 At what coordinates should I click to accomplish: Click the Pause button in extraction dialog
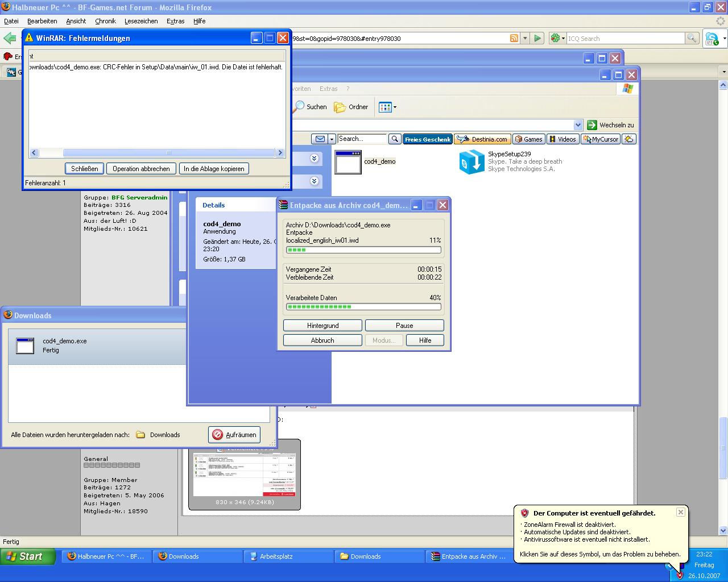[x=404, y=326]
